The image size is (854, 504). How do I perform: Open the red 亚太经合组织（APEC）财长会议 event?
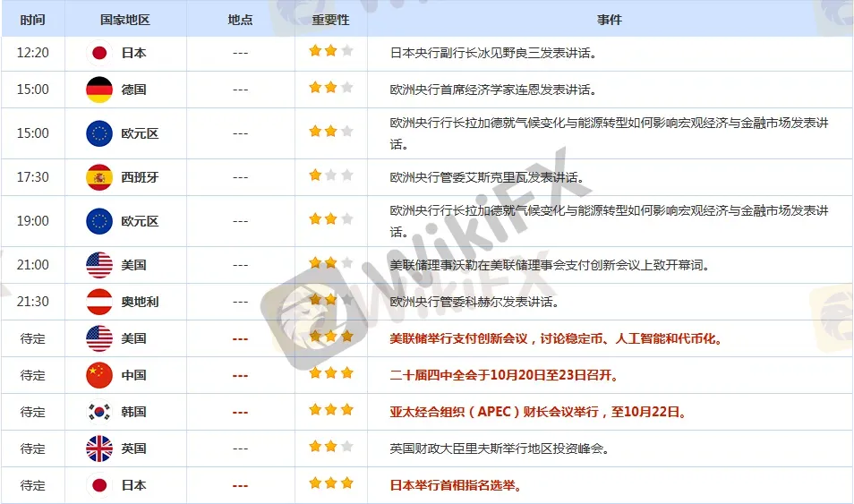point(538,412)
